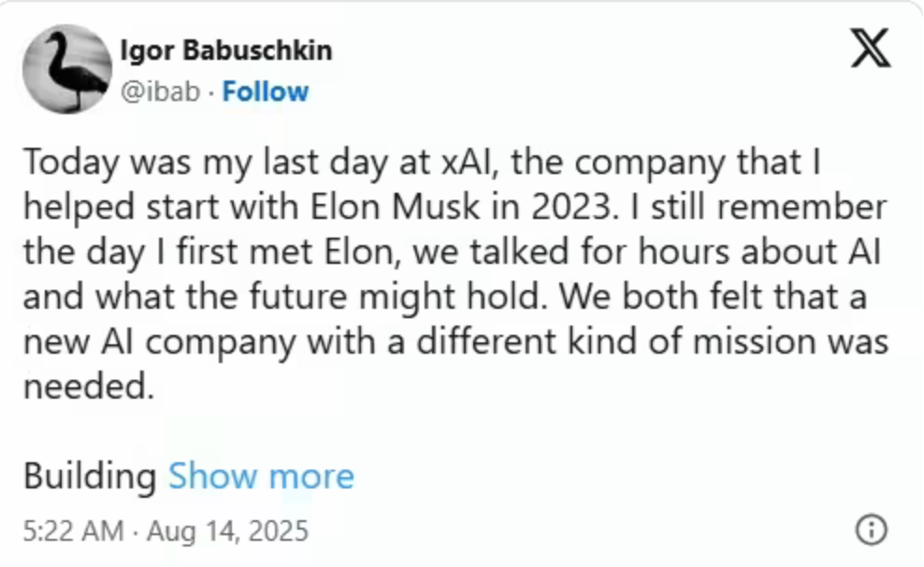This screenshot has width=924, height=567.
Task: Expand the tweet with Show more
Action: (x=261, y=475)
